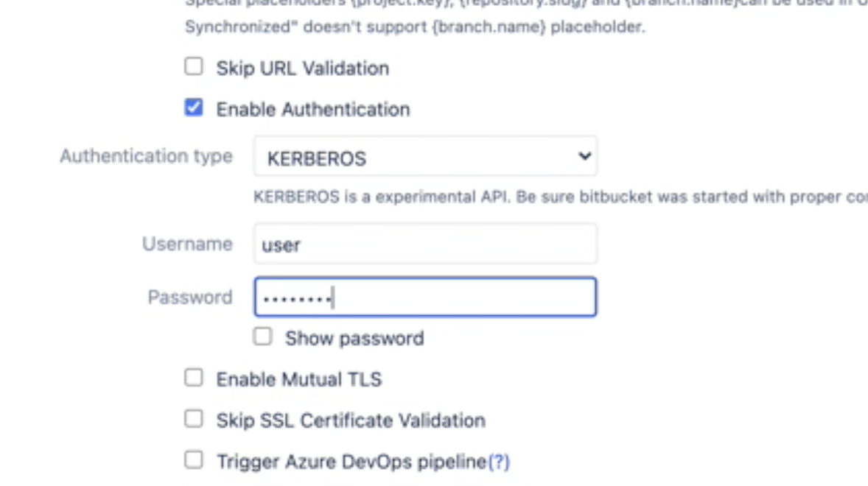Enable Mutual TLS
Image resolution: width=868 pixels, height=486 pixels.
pos(193,378)
